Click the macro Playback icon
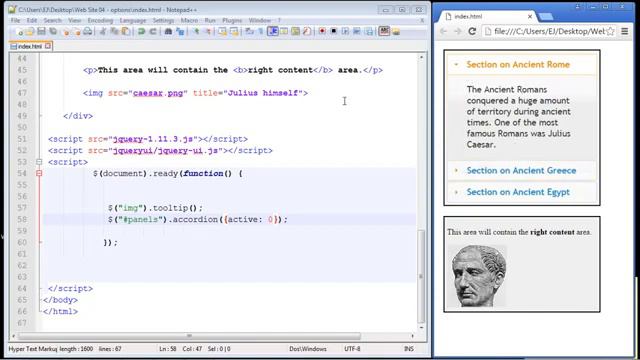 (x=345, y=31)
